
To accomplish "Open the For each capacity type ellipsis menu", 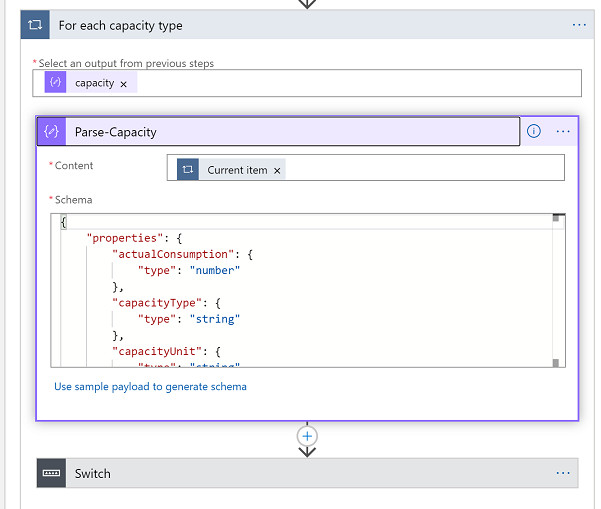I will 579,25.
